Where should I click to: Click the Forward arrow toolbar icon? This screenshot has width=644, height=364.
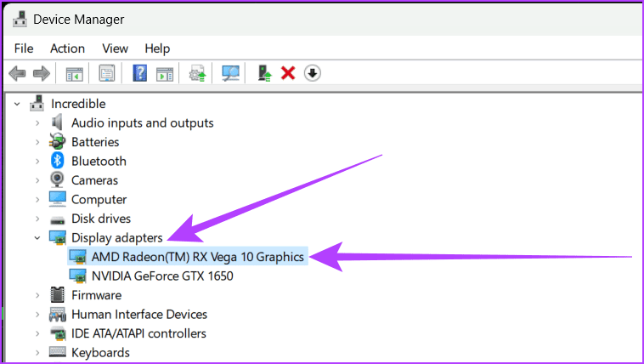[42, 74]
